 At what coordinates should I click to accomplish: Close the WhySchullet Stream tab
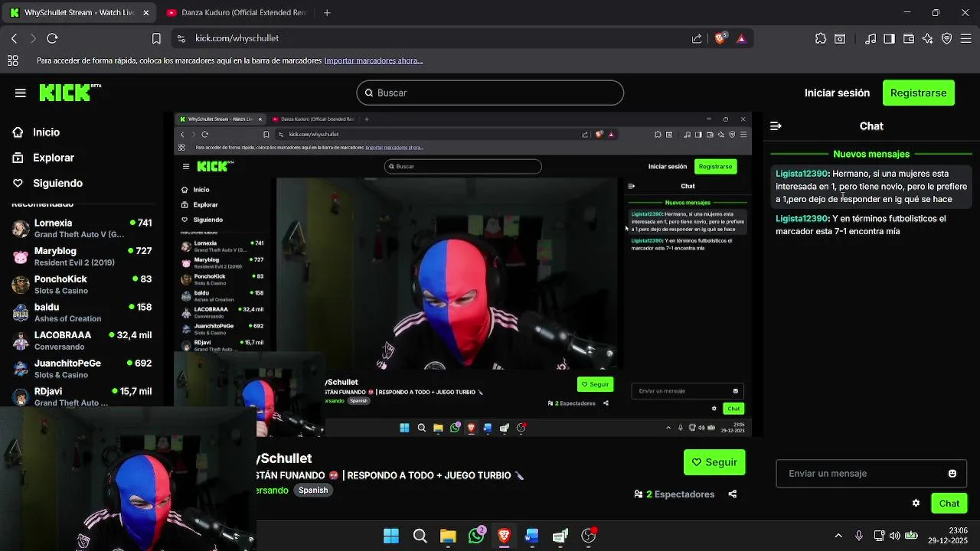point(145,13)
